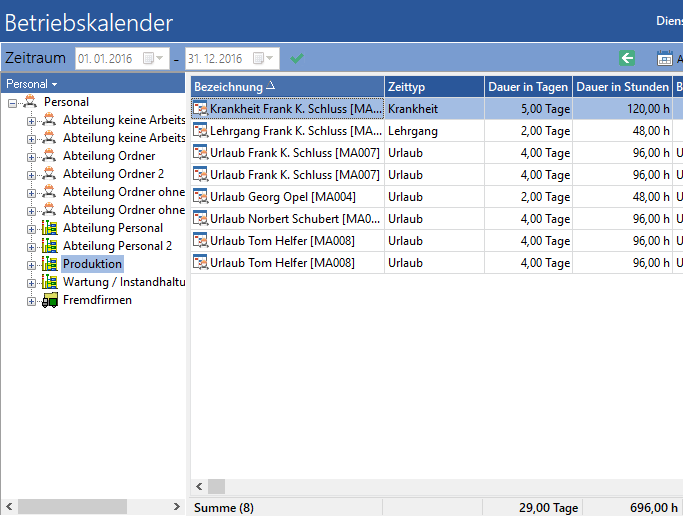Click the tree panel horizontal scrollbar thumb

(x=72, y=506)
